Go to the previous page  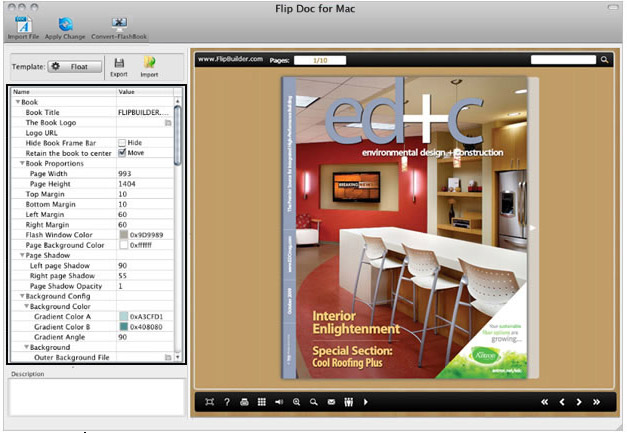click(x=562, y=402)
